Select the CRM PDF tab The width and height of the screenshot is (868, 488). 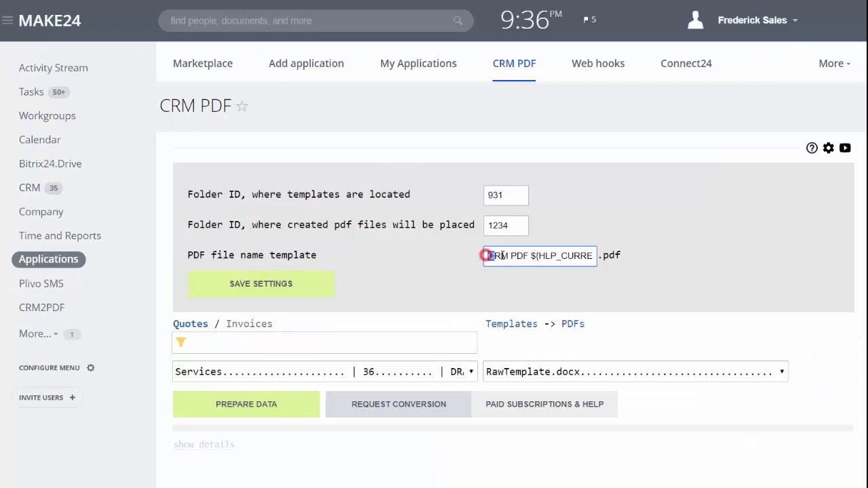[x=514, y=63]
